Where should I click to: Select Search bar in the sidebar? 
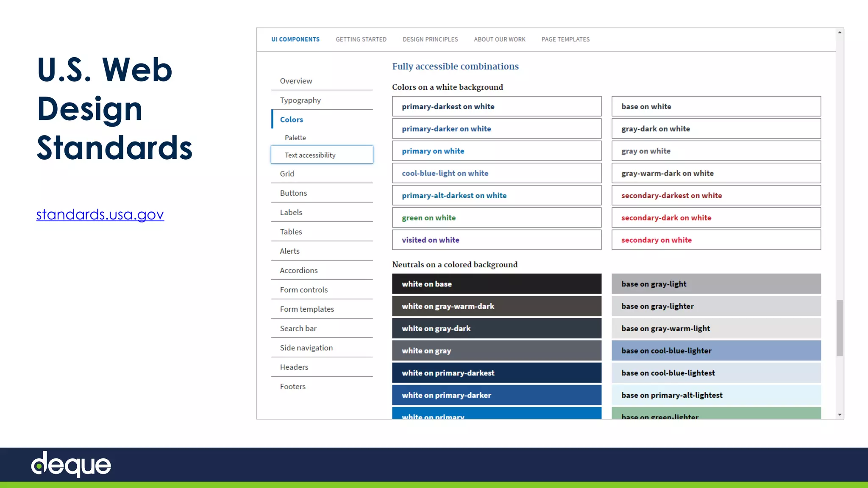click(x=322, y=328)
